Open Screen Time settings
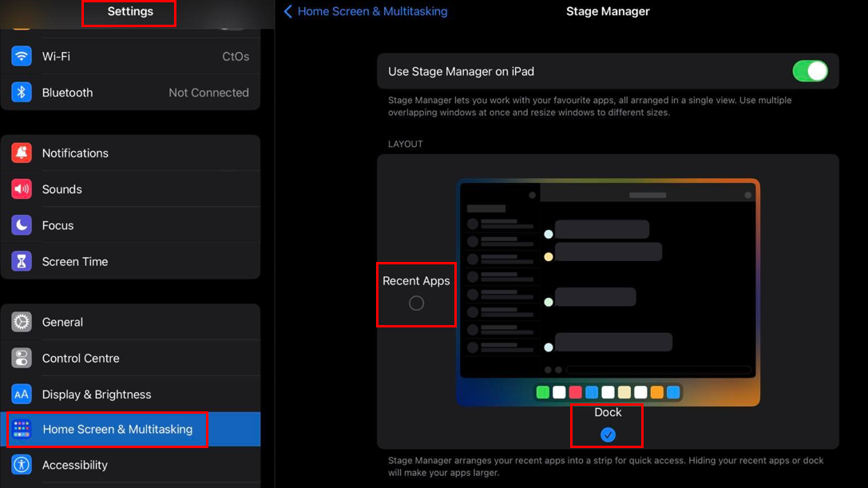Screen dimensions: 868x488 131,261
